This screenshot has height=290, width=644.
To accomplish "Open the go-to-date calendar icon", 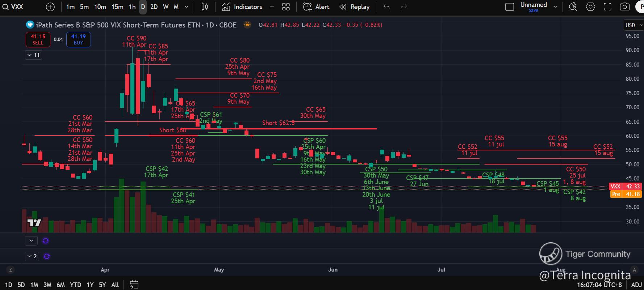I will tap(134, 285).
